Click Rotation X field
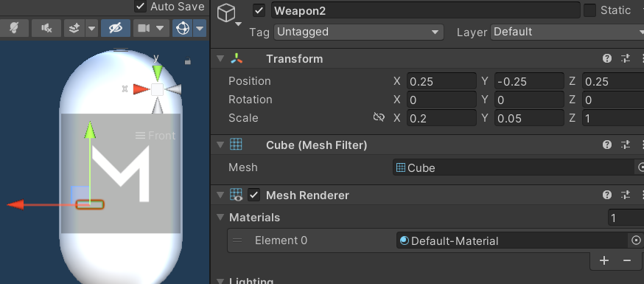This screenshot has height=284, width=644. pos(441,100)
